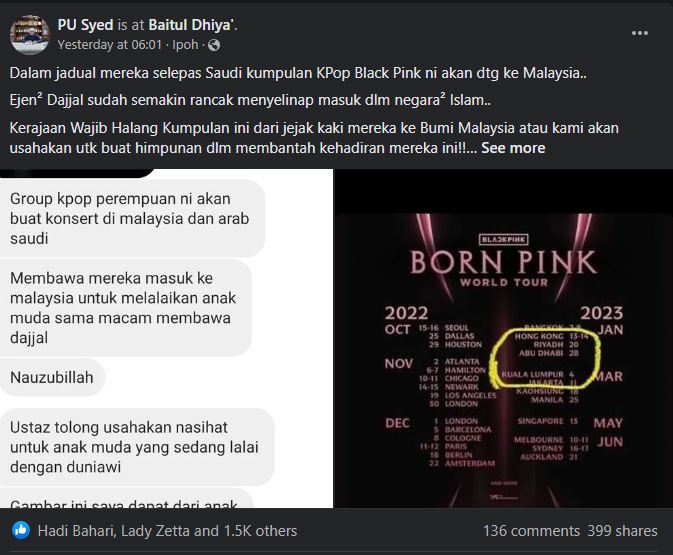
Task: Open the Born Pink World Tour poster image
Action: tap(503, 338)
